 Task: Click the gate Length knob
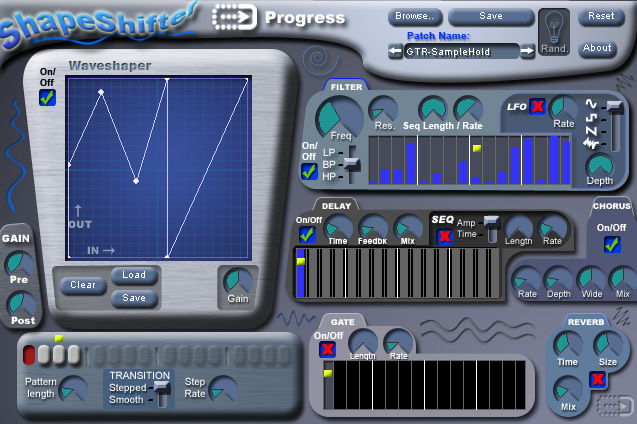click(363, 340)
